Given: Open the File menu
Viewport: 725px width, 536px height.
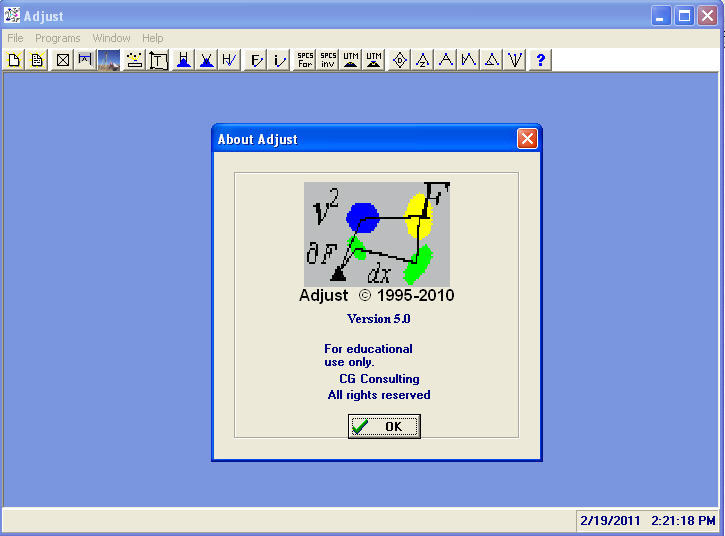Looking at the screenshot, I should coord(15,38).
